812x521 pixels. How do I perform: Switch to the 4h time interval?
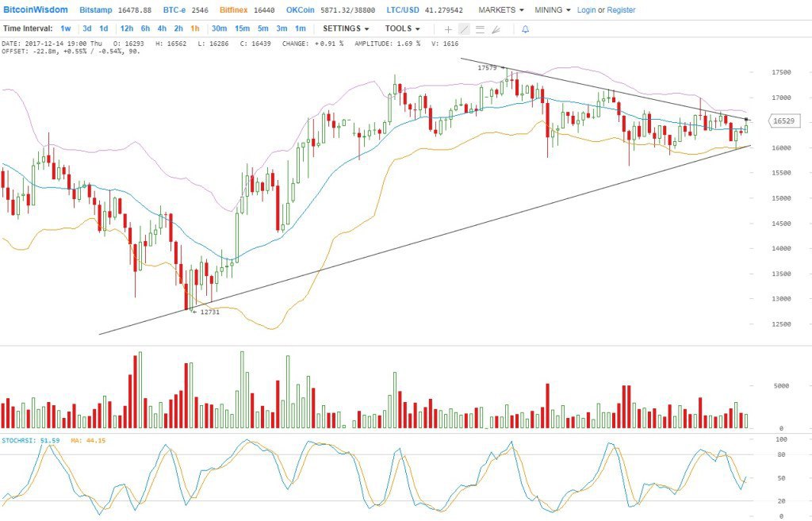(x=162, y=29)
